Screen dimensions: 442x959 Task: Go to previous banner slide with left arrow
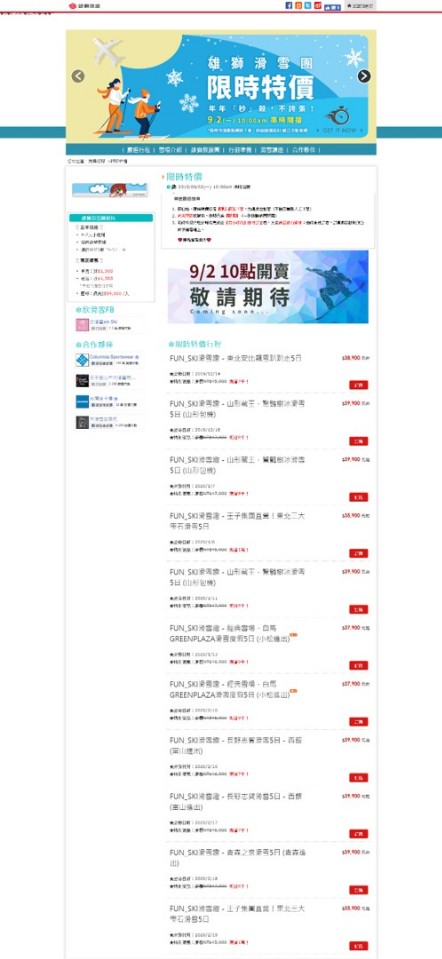78,76
